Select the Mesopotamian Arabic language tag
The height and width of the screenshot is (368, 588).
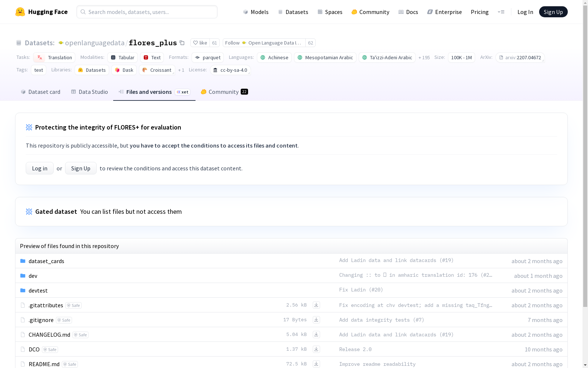point(325,57)
